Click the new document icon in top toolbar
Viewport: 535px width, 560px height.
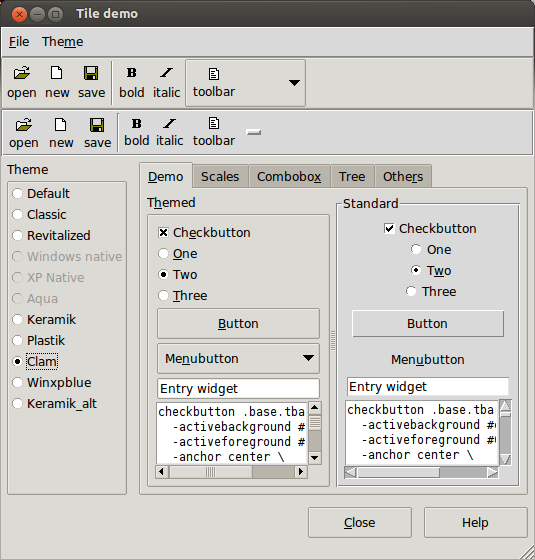(56, 73)
